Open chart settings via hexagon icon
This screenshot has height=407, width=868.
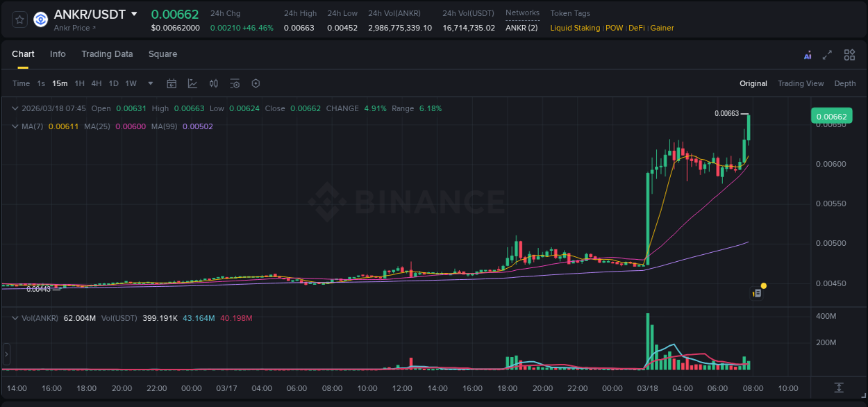pyautogui.click(x=256, y=83)
